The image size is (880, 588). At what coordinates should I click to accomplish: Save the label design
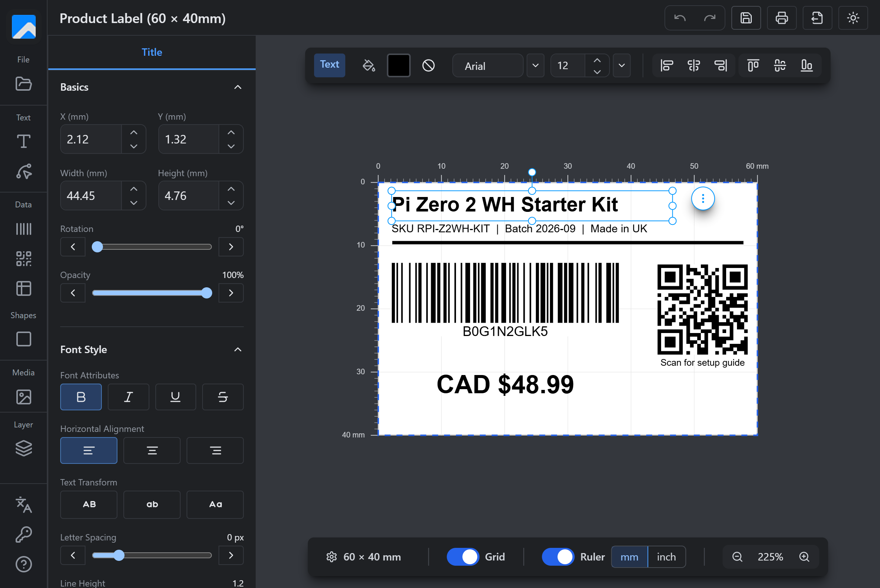pyautogui.click(x=746, y=18)
